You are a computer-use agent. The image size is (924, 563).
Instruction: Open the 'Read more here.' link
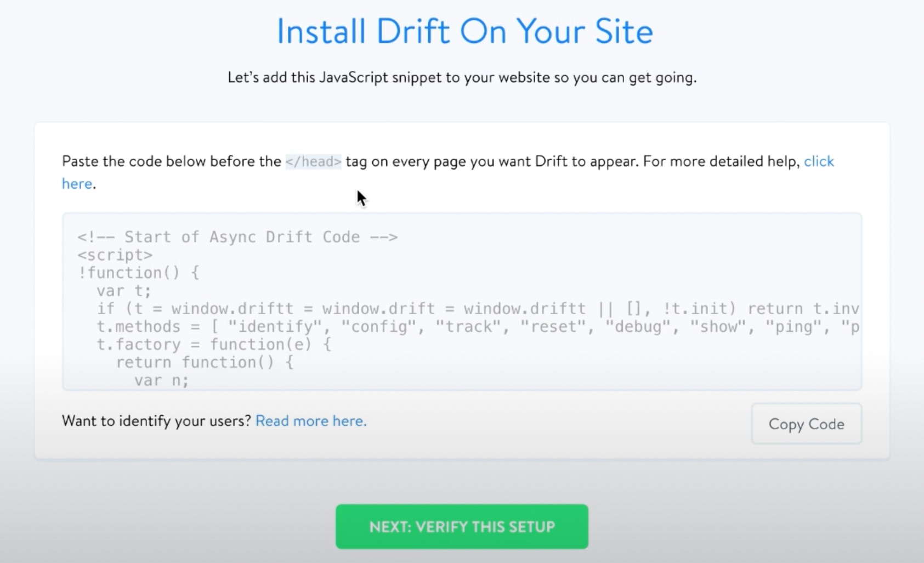click(311, 421)
